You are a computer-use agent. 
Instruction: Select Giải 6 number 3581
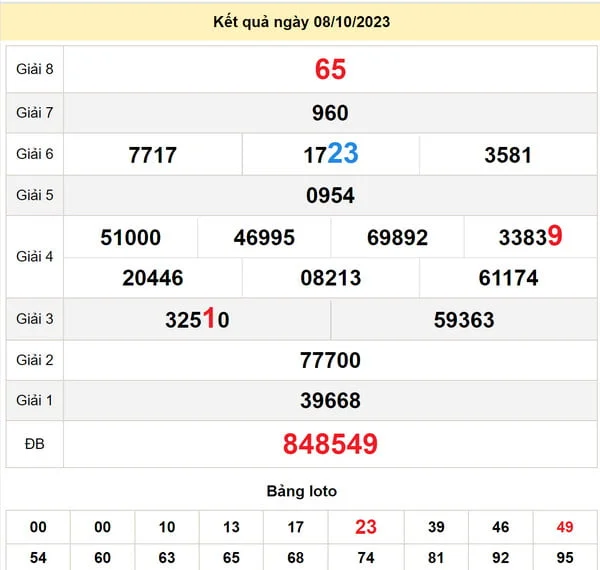coord(508,155)
